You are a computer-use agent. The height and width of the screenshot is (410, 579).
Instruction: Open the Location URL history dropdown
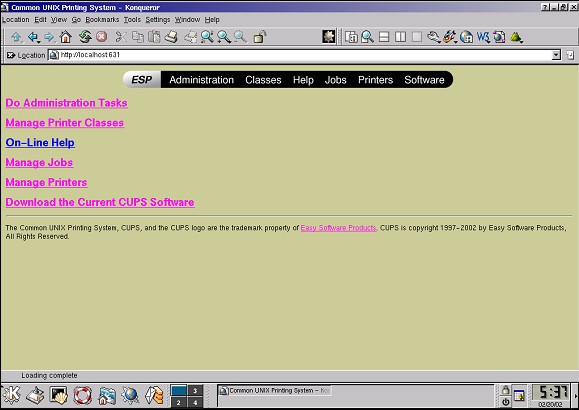click(x=556, y=55)
